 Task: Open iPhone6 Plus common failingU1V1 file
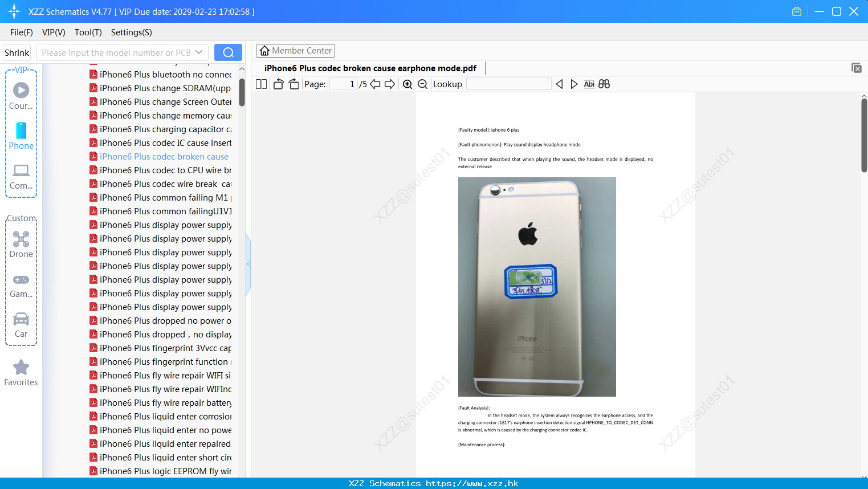[x=161, y=211]
